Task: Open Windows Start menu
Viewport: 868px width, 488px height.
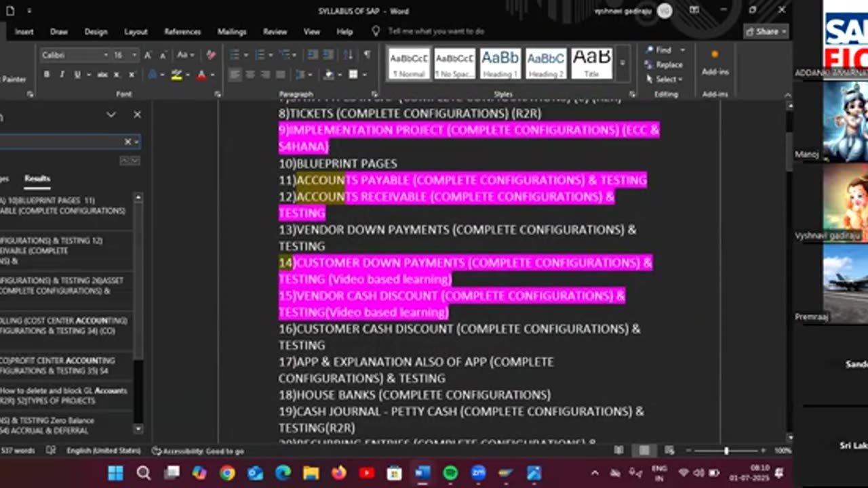Action: (115, 472)
